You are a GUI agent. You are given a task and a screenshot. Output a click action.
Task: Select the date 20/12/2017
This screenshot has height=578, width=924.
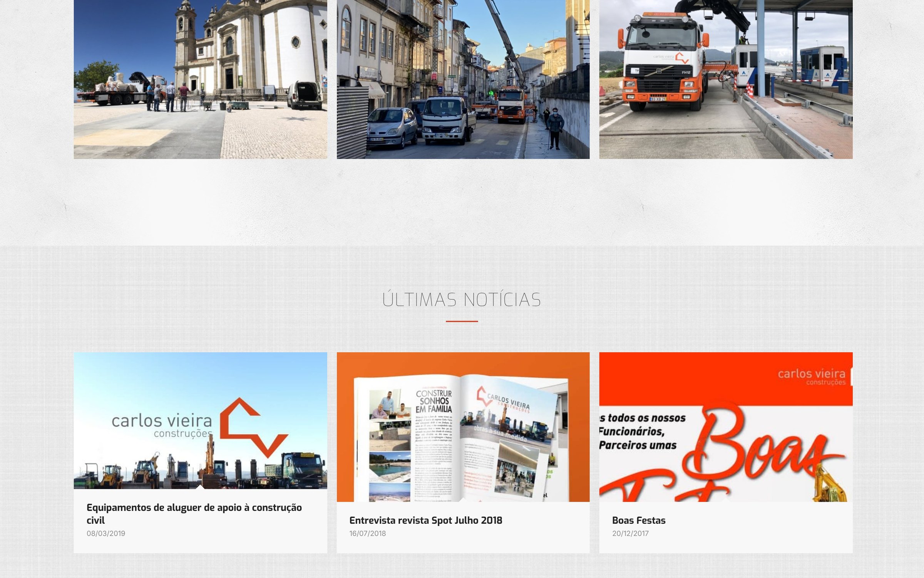(x=630, y=533)
